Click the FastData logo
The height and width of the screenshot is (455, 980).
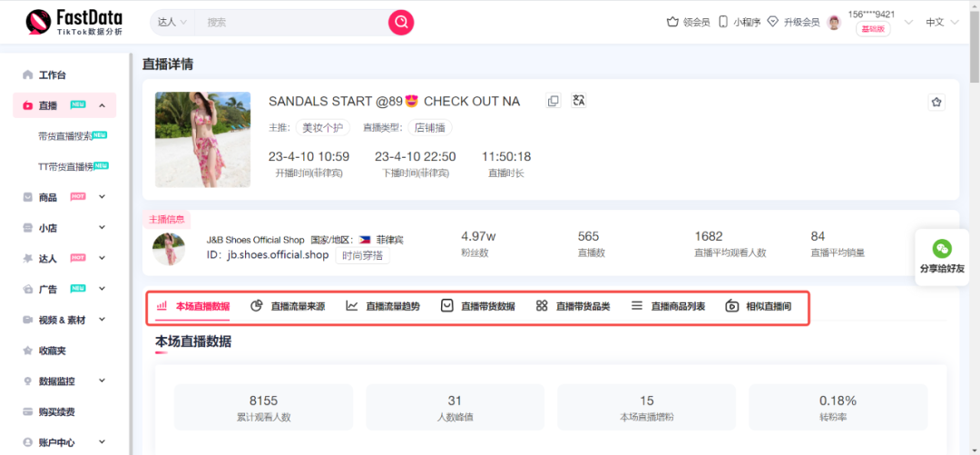coord(73,23)
